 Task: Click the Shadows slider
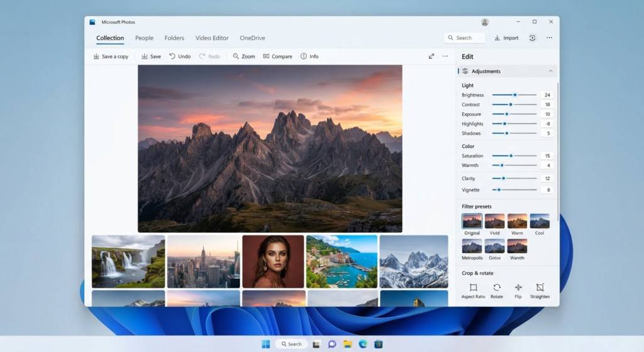tap(514, 133)
